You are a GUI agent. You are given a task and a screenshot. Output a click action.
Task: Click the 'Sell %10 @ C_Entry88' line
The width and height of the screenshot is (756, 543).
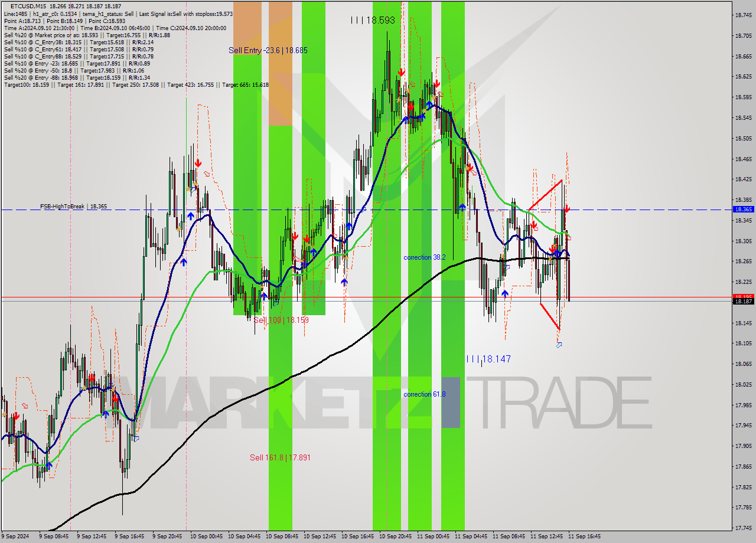coord(79,56)
